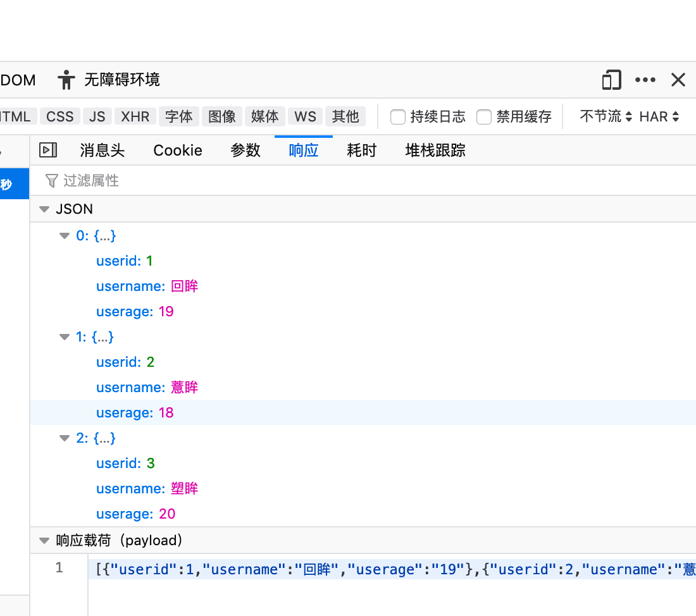Screen dimensions: 696x616
Task: Collapse the 2: {...} object node
Action: click(65, 438)
